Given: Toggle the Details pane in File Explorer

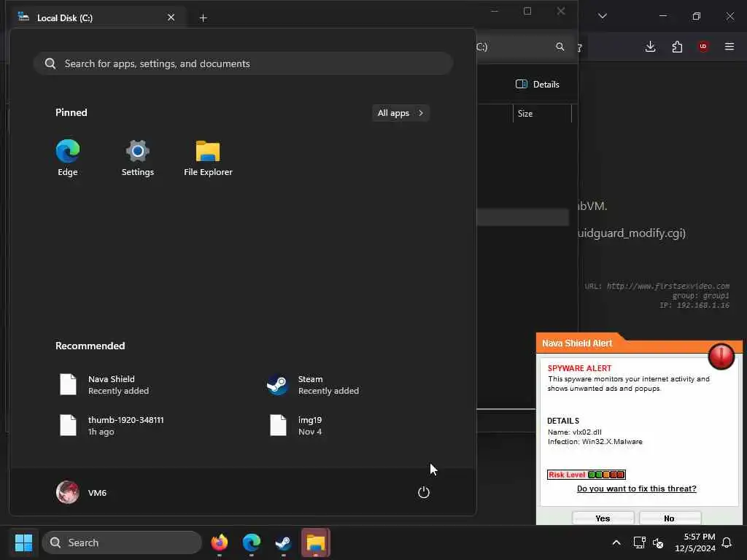Looking at the screenshot, I should [x=538, y=85].
